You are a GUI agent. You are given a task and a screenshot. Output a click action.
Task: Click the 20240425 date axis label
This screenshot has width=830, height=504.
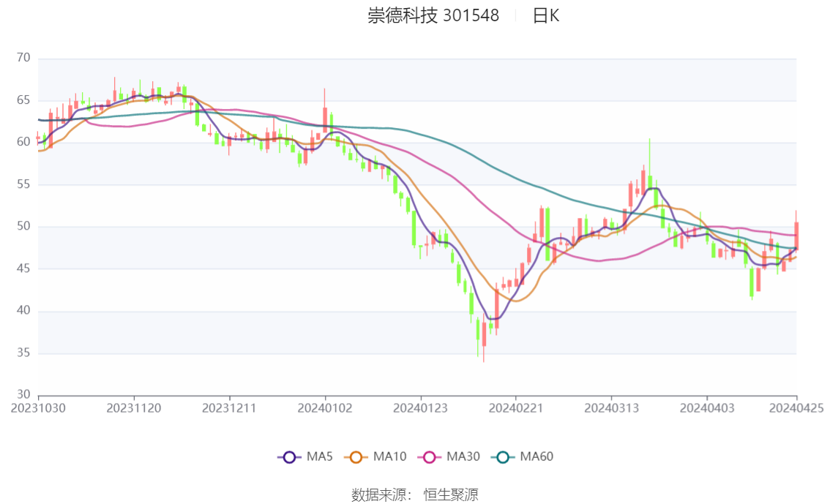point(796,408)
